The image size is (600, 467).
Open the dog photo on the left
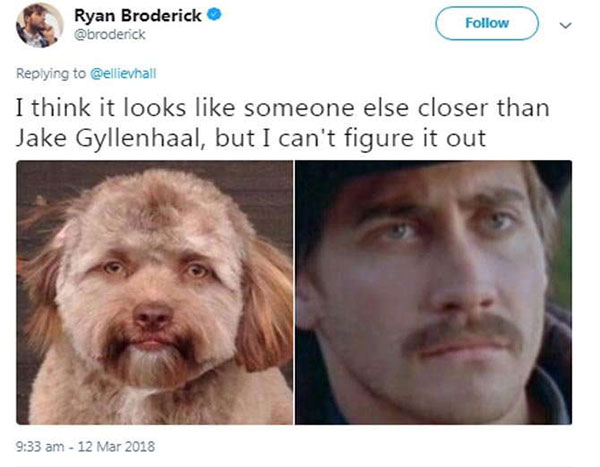[x=155, y=292]
